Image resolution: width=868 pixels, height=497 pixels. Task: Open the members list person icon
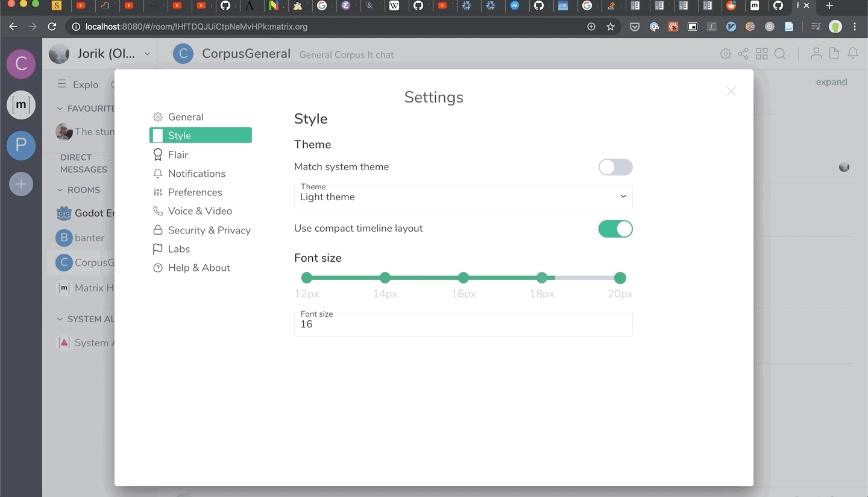click(x=816, y=54)
